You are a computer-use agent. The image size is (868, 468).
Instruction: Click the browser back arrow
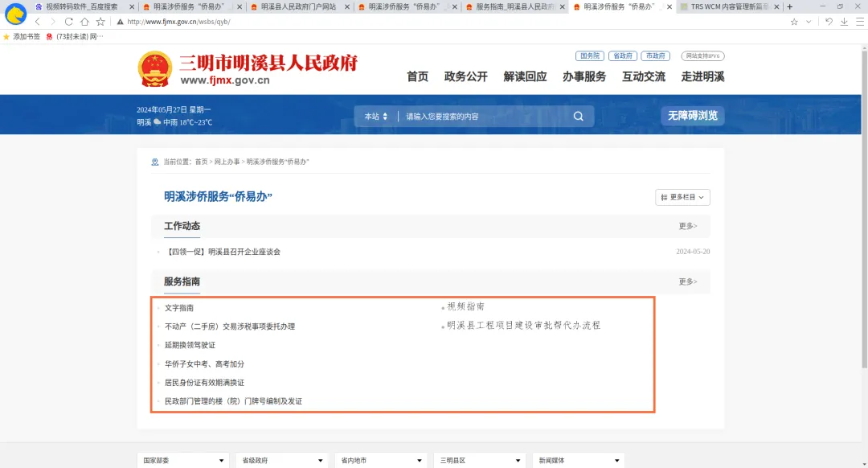pyautogui.click(x=37, y=22)
